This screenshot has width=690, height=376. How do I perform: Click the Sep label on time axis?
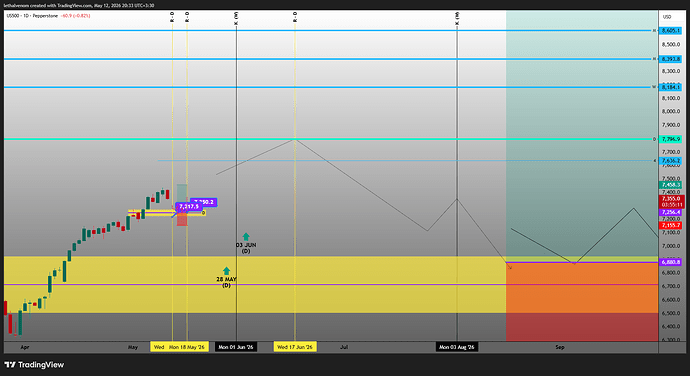coord(560,347)
